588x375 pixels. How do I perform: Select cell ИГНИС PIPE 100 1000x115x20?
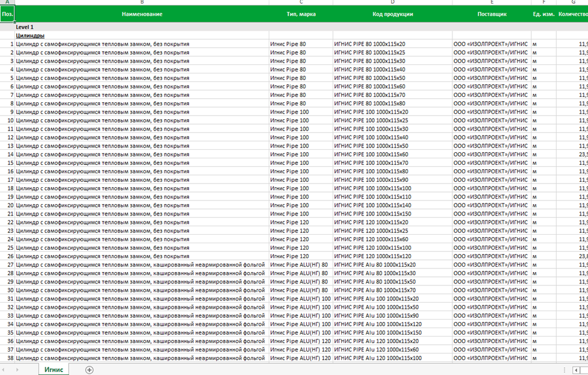[393, 112]
